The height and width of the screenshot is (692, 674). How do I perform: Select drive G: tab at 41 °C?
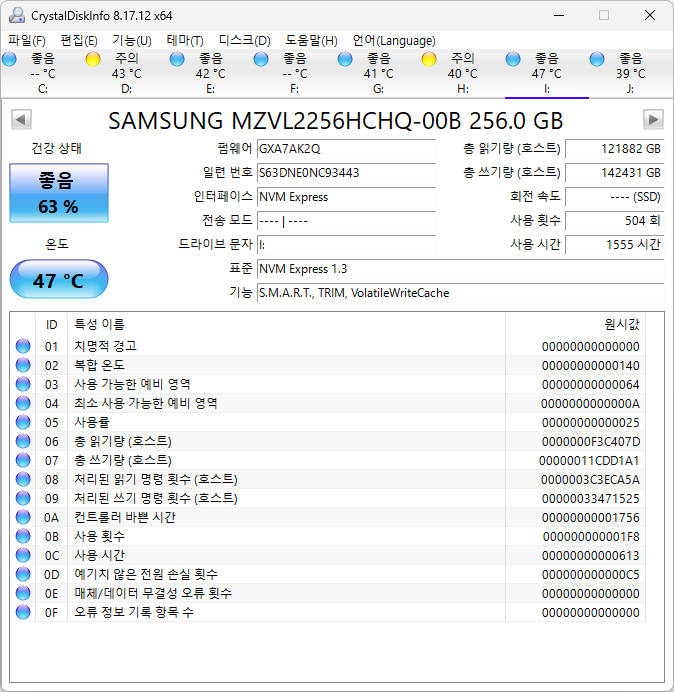[378, 73]
